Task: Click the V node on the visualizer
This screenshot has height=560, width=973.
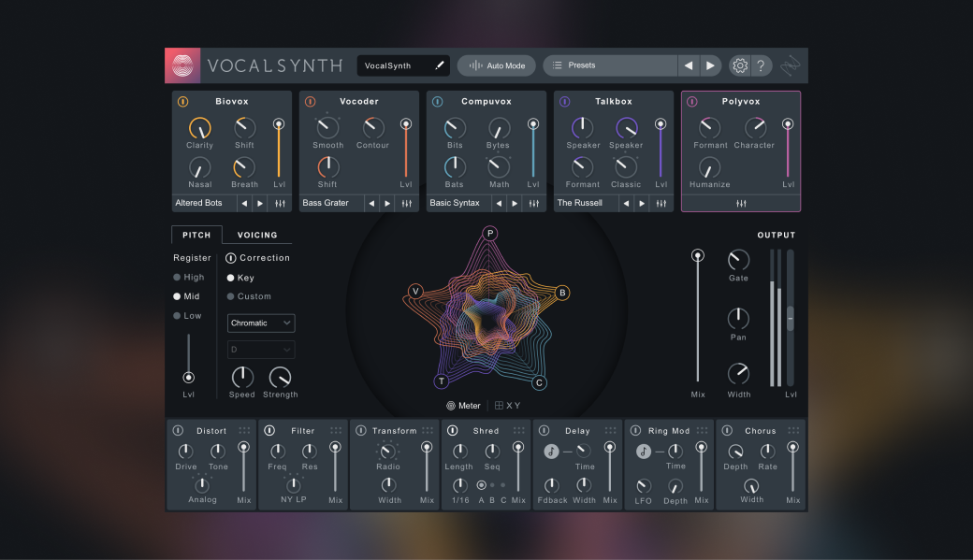Action: tap(415, 291)
